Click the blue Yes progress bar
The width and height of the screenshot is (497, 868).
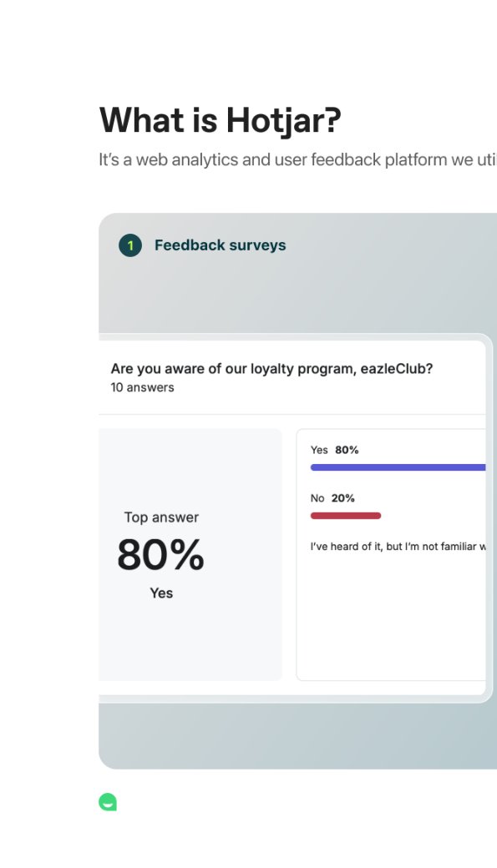click(398, 467)
